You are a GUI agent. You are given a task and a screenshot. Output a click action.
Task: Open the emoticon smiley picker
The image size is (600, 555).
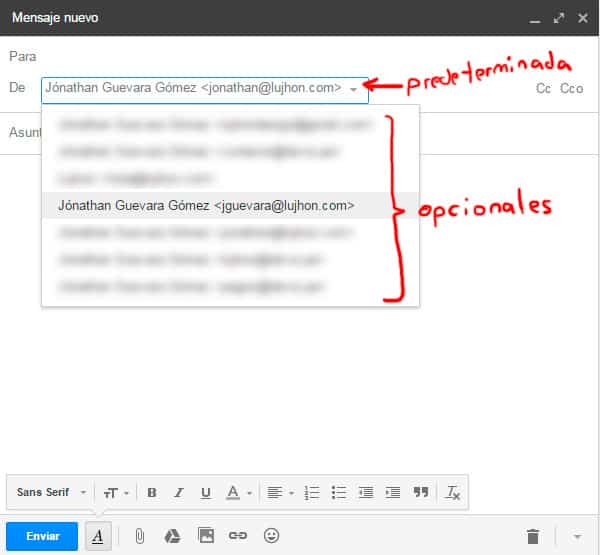(271, 535)
